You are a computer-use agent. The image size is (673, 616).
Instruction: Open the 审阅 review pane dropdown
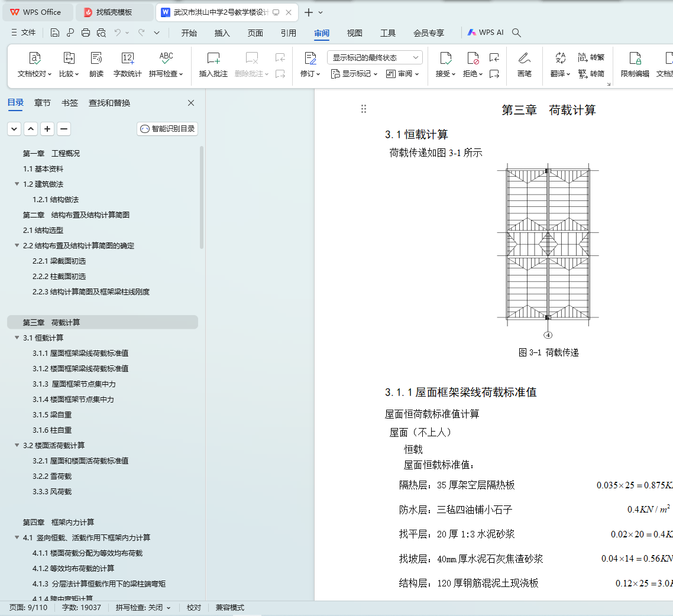(x=402, y=74)
